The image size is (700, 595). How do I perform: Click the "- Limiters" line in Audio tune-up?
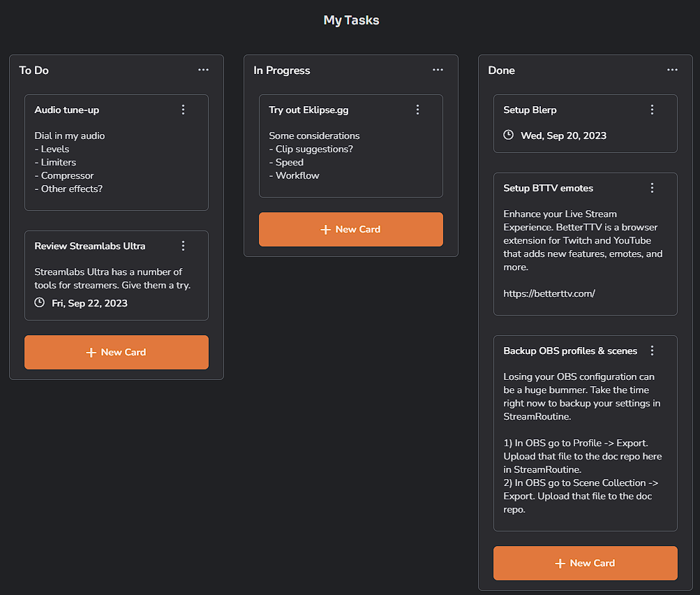pyautogui.click(x=55, y=162)
